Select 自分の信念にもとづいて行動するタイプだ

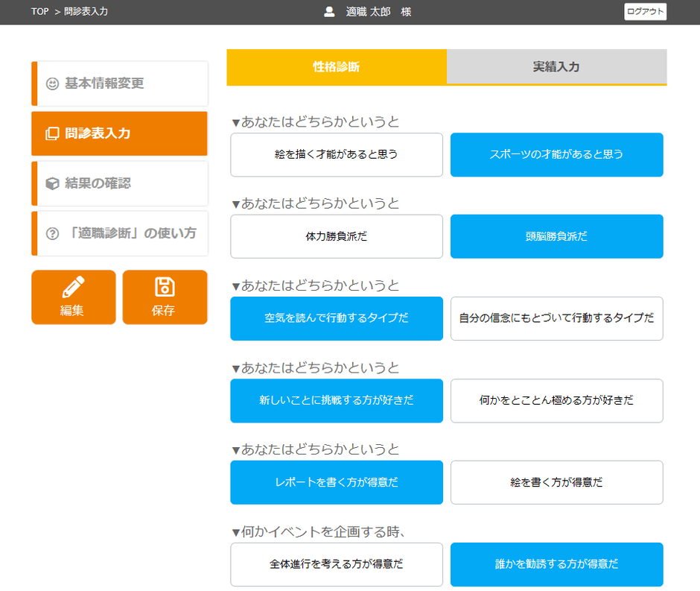coord(556,319)
